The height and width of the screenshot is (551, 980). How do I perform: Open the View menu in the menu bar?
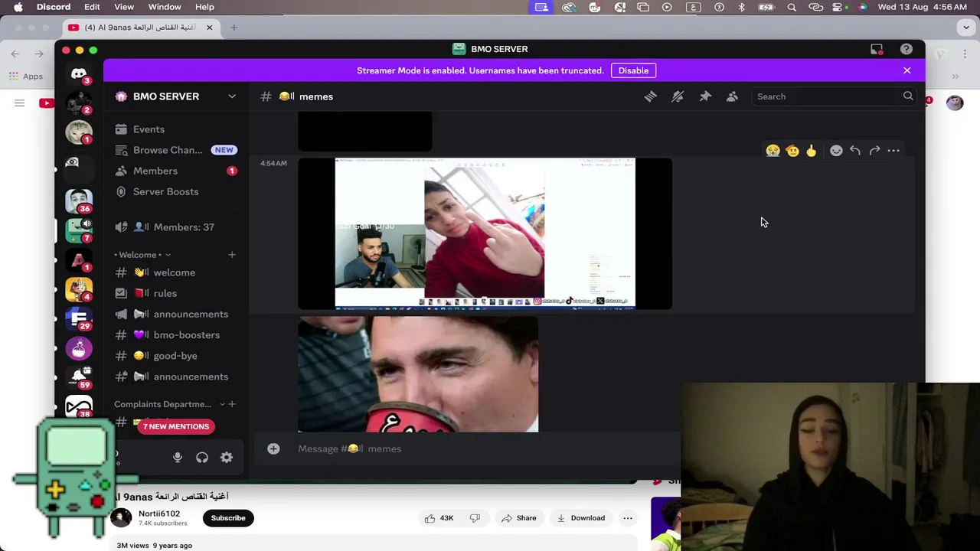(124, 7)
